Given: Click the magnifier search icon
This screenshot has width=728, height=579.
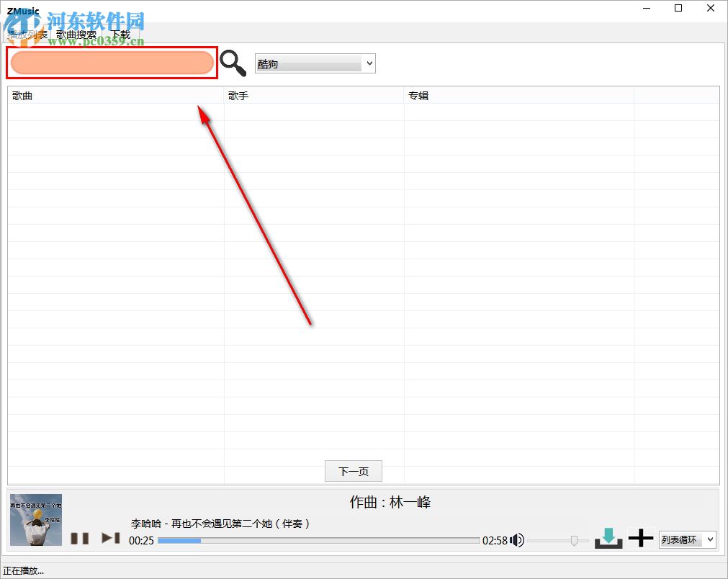Looking at the screenshot, I should point(233,63).
